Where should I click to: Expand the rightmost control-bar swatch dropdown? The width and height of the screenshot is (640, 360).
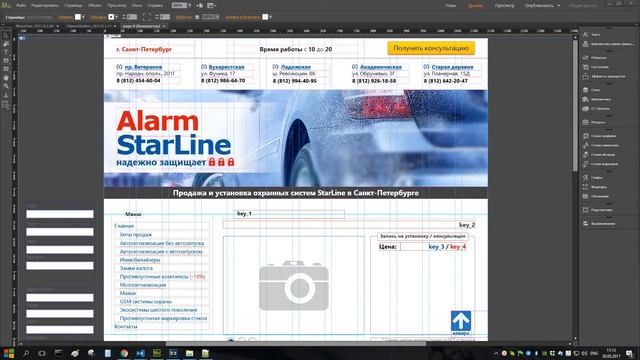click(271, 17)
